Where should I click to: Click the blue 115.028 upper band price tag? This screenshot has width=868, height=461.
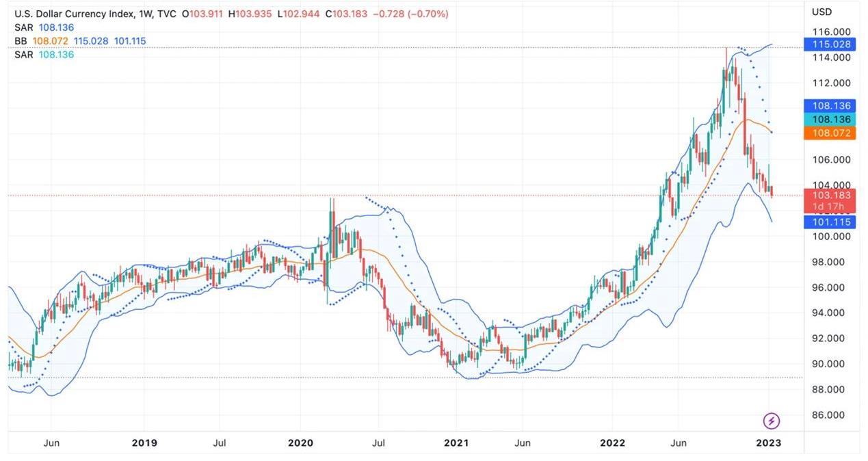pyautogui.click(x=830, y=44)
